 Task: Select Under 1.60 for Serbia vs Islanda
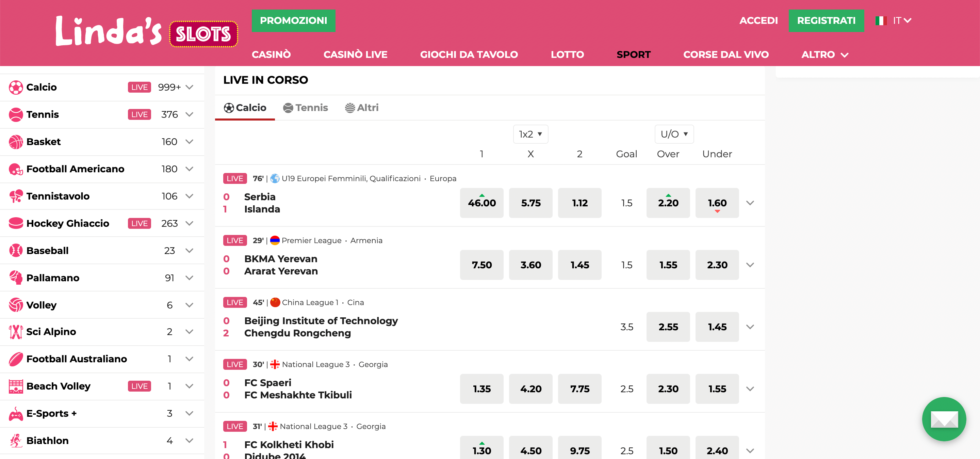717,203
